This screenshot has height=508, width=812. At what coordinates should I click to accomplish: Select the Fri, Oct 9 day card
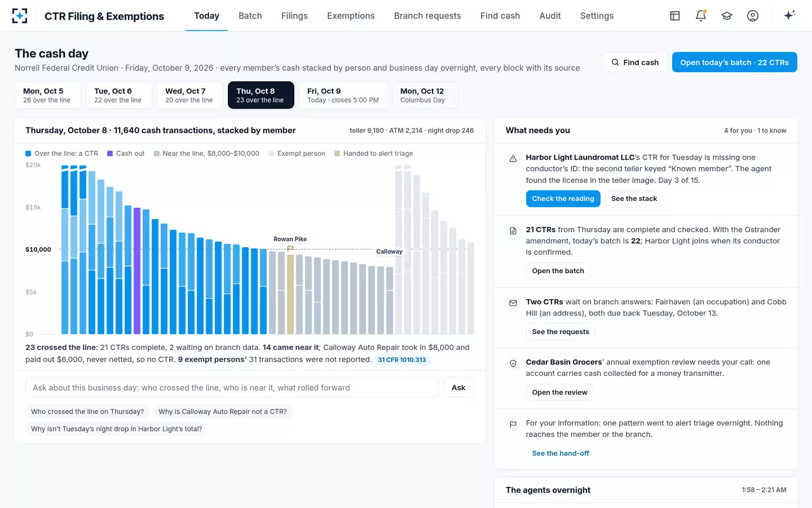tap(343, 95)
